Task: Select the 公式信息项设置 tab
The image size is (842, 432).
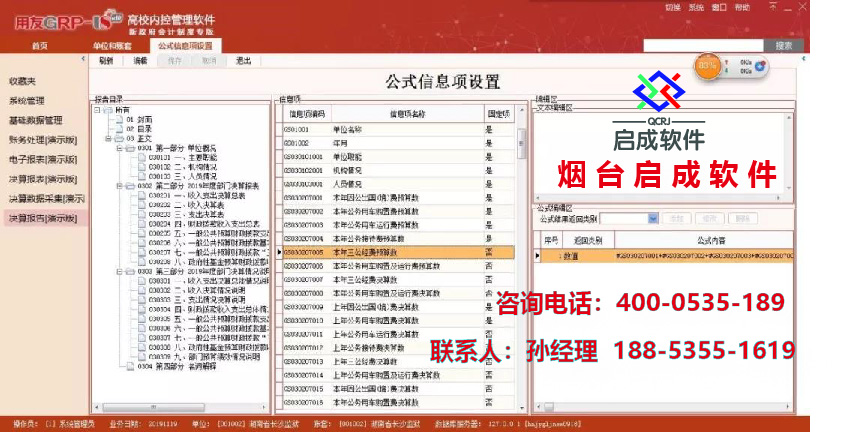Action: click(185, 46)
